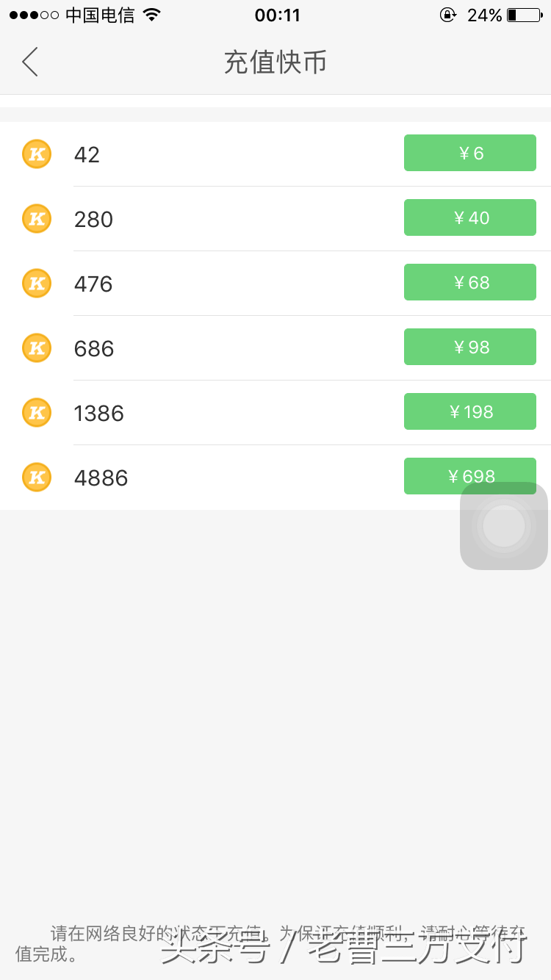Viewport: 551px width, 980px height.
Task: Tap the 充值快币 page title
Action: [x=275, y=62]
